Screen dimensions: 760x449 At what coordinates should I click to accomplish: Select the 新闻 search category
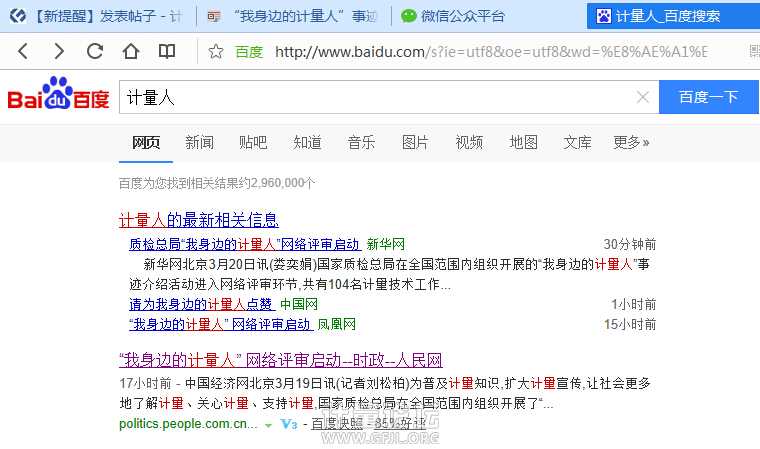[x=199, y=143]
